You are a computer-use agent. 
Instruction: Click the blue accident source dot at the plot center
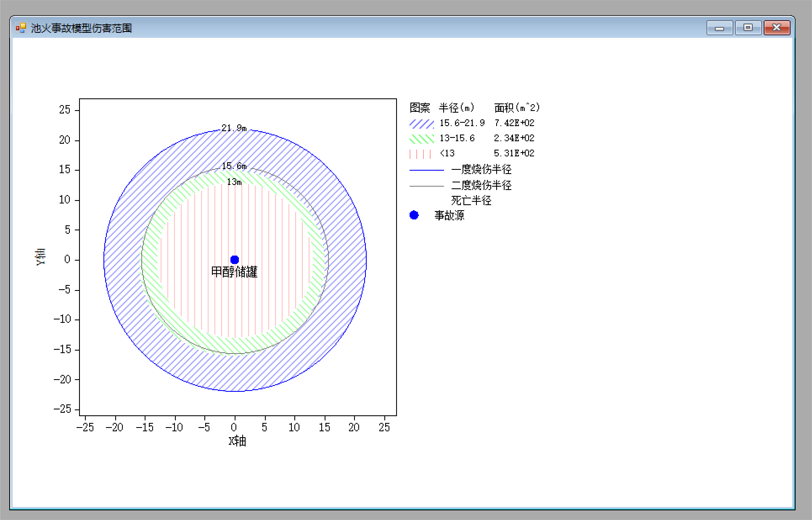tap(235, 260)
